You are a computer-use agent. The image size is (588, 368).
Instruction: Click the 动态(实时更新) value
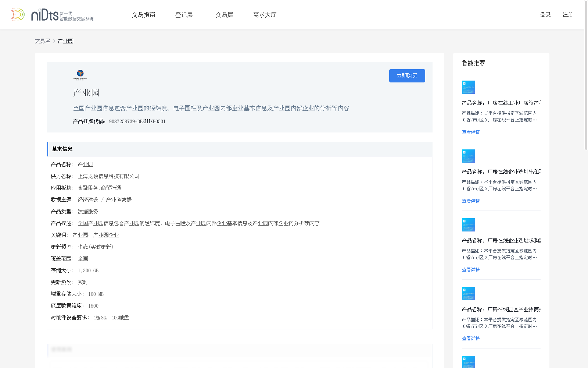coord(96,247)
